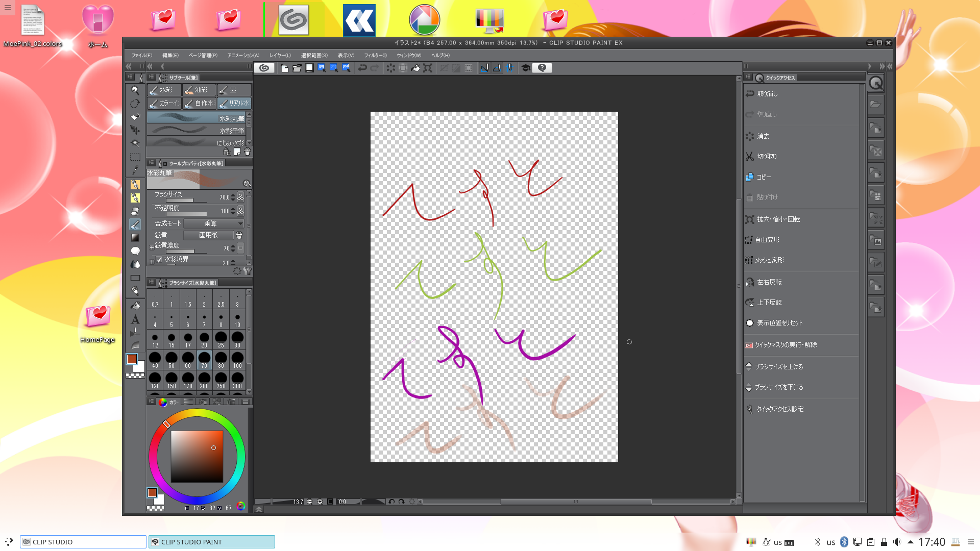This screenshot has height=551, width=980.
Task: Expand the 紙質濃度 plus expander
Action: point(152,247)
